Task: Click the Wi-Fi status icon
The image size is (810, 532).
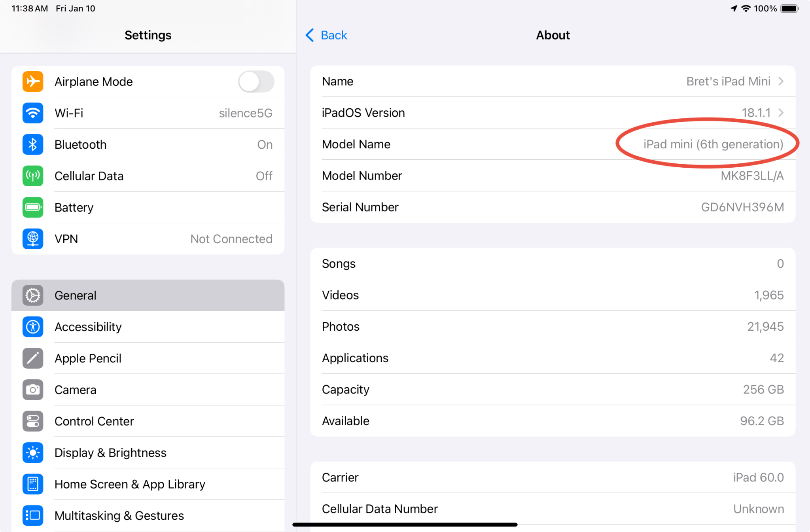Action: tap(745, 8)
